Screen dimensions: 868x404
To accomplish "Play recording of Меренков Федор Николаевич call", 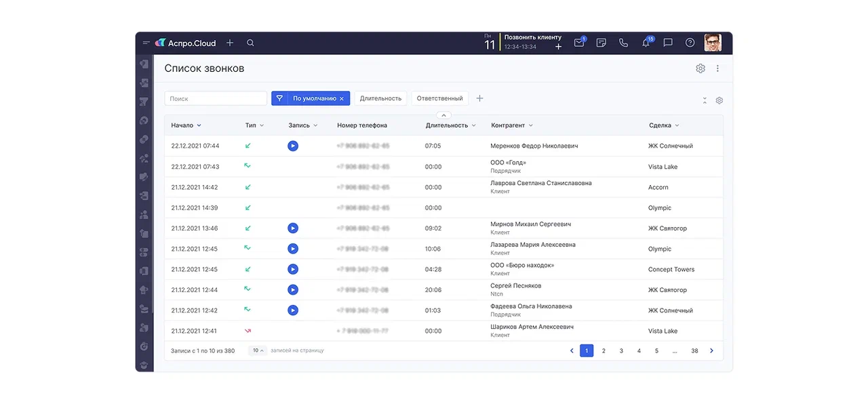I will point(292,146).
